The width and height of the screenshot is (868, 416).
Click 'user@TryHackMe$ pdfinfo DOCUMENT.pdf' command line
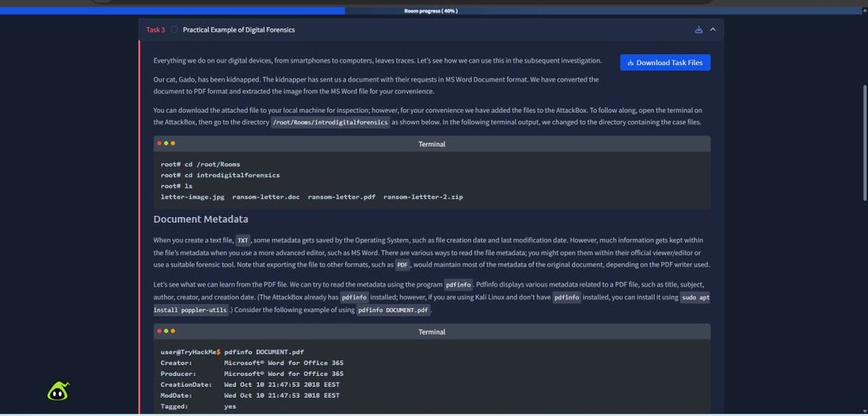click(x=232, y=352)
